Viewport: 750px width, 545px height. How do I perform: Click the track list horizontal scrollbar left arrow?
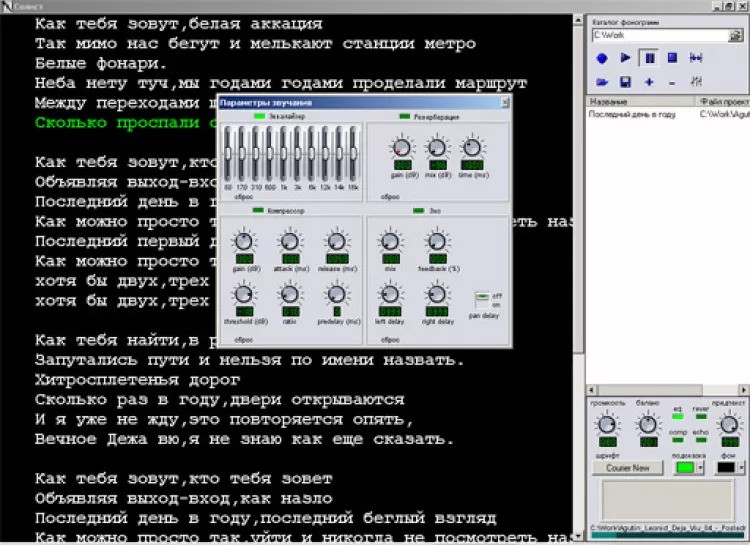coord(592,390)
